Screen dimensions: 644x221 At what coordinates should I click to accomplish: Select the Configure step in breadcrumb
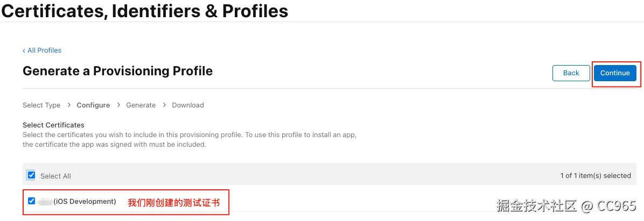click(x=93, y=105)
